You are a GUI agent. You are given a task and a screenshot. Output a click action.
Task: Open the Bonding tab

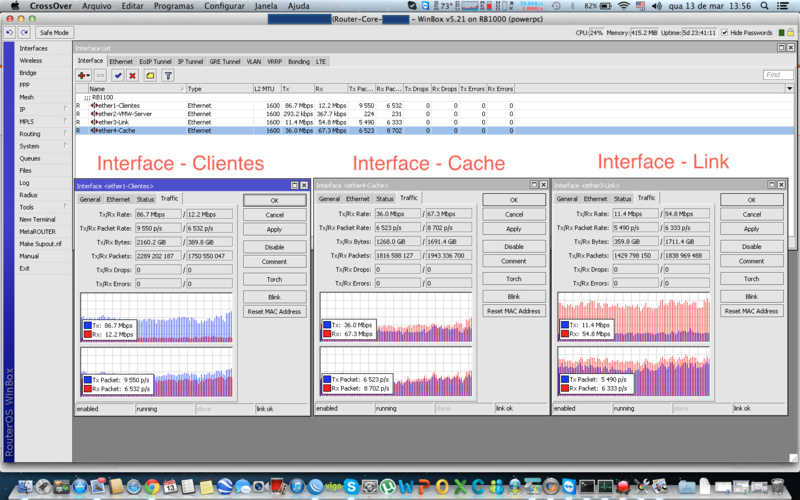pos(298,61)
